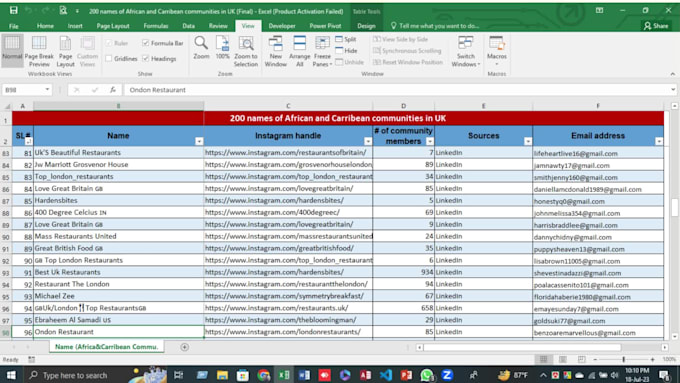Click the vertical scrollbar thumb
The width and height of the screenshot is (680, 383).
point(674,207)
